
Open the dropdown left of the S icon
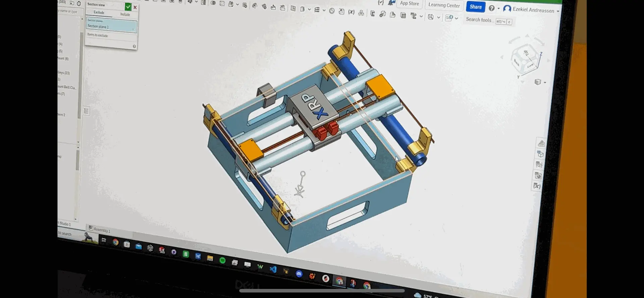coord(438,17)
